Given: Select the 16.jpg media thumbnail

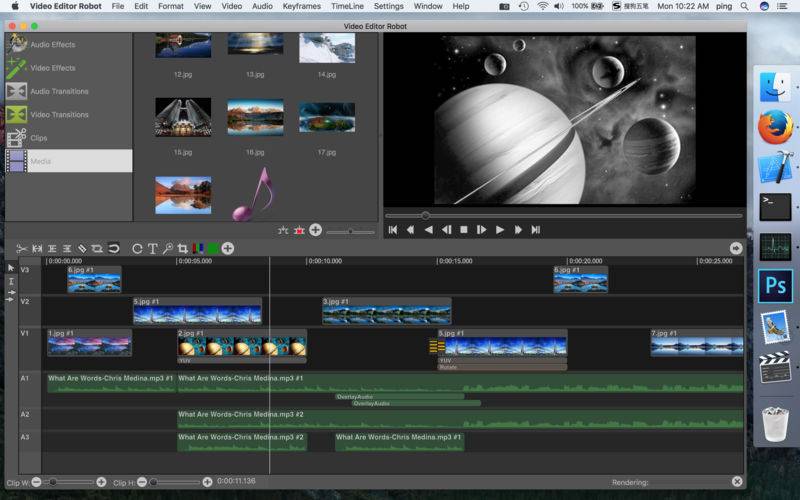Looking at the screenshot, I should [255, 116].
